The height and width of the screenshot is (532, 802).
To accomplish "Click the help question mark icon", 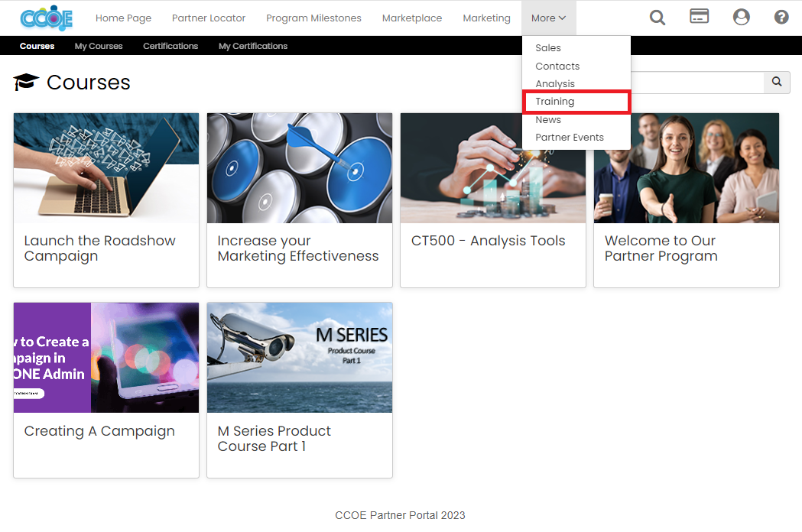I will 781,17.
